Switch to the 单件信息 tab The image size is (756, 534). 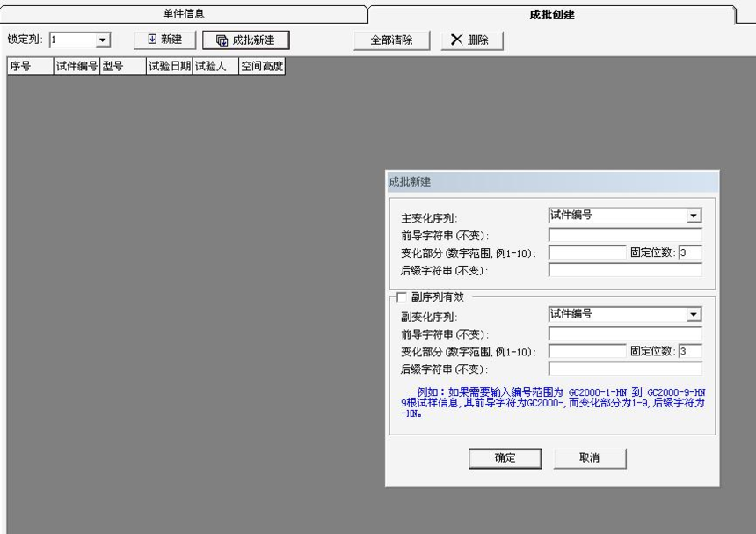pos(185,14)
